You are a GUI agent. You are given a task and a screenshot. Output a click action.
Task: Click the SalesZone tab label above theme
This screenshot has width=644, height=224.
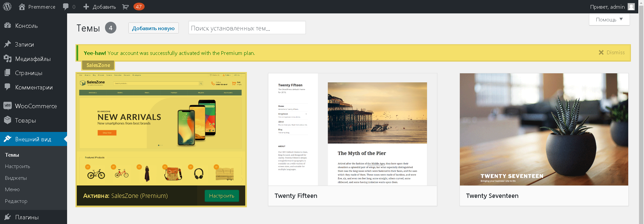click(98, 65)
